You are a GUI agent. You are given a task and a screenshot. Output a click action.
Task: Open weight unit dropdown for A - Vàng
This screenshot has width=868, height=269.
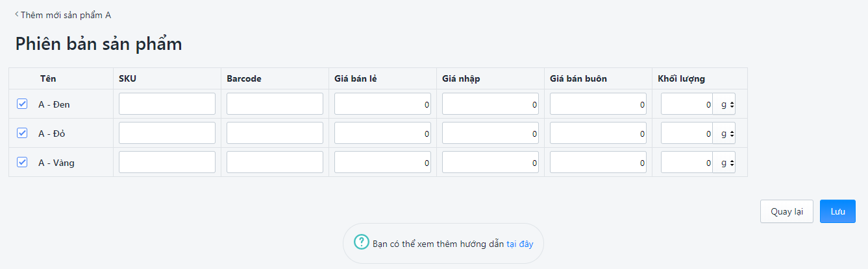click(724, 162)
